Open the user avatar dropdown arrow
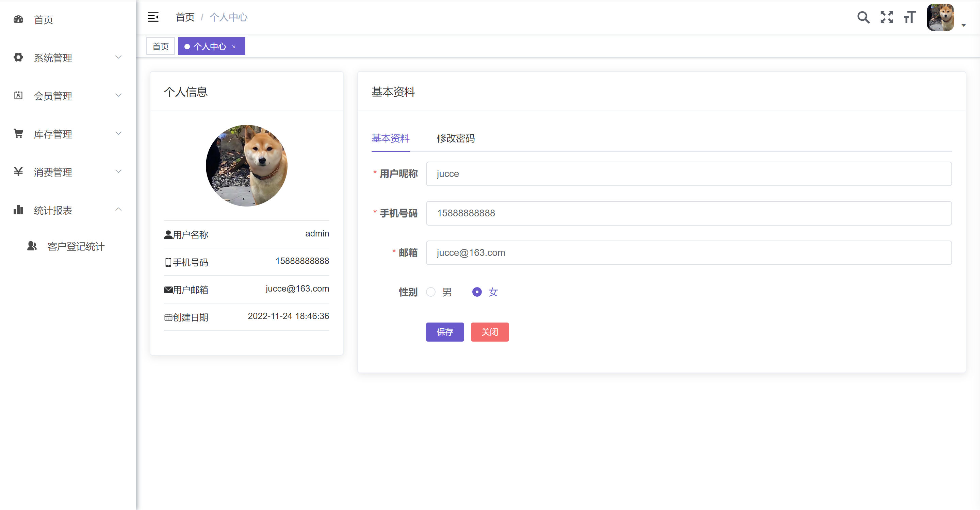 963,25
